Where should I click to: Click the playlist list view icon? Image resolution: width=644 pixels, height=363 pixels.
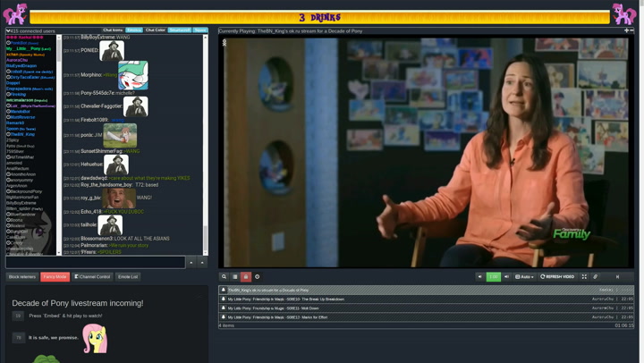235,277
